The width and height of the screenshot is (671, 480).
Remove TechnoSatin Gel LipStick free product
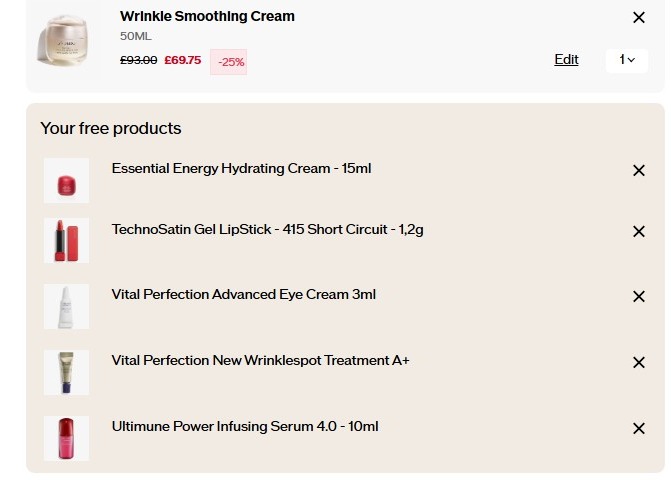pyautogui.click(x=639, y=232)
